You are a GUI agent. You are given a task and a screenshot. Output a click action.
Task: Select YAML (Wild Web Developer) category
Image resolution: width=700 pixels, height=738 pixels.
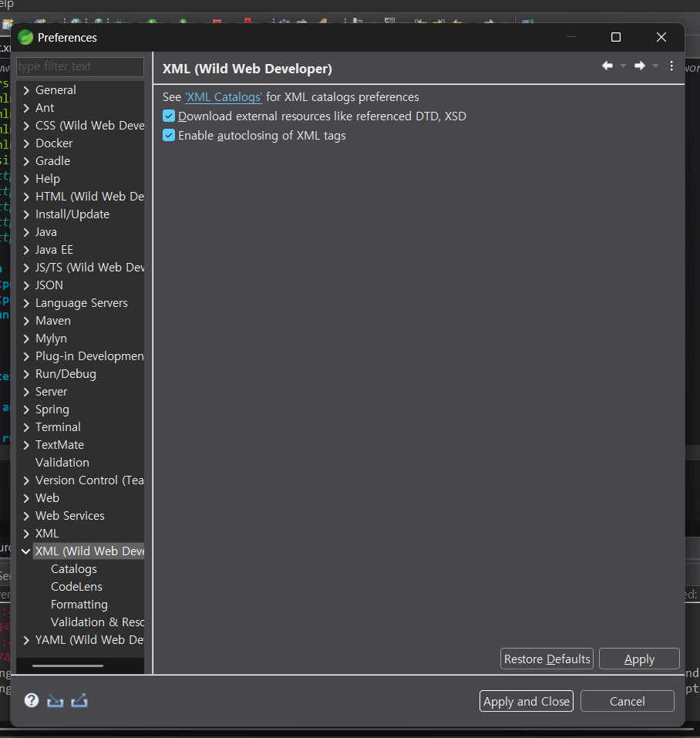(89, 640)
